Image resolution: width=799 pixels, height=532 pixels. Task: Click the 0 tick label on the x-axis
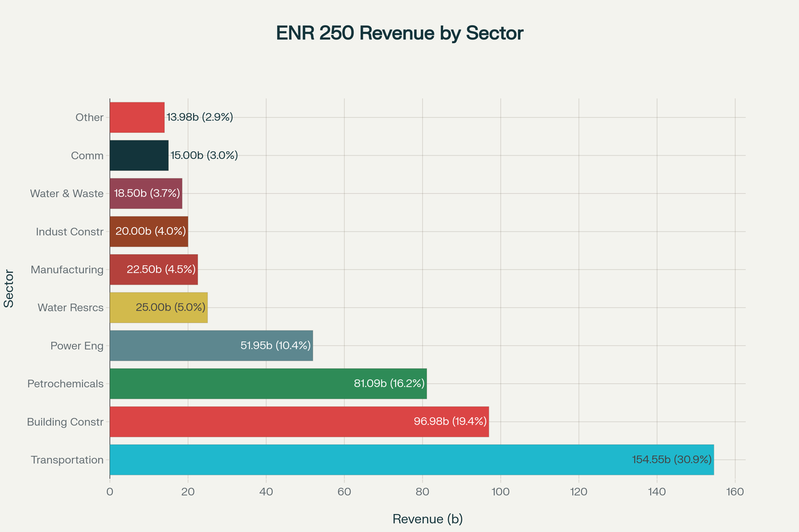110,492
